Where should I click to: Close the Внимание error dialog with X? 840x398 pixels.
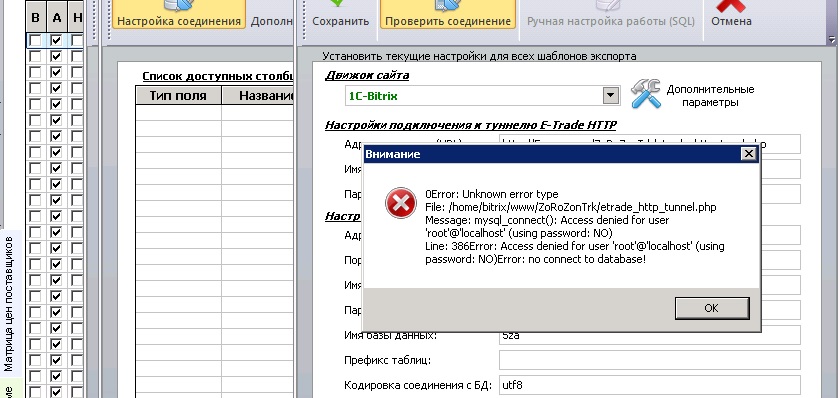(x=748, y=154)
